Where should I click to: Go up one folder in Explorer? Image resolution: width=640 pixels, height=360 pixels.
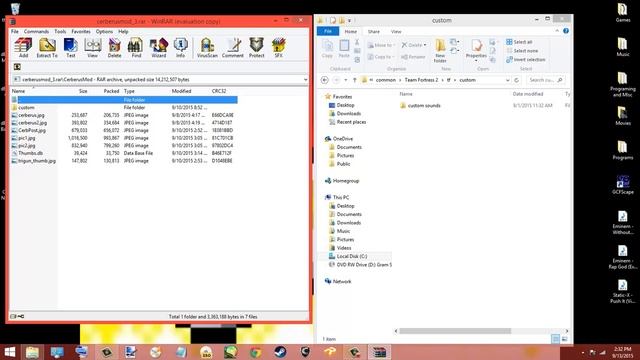point(354,80)
